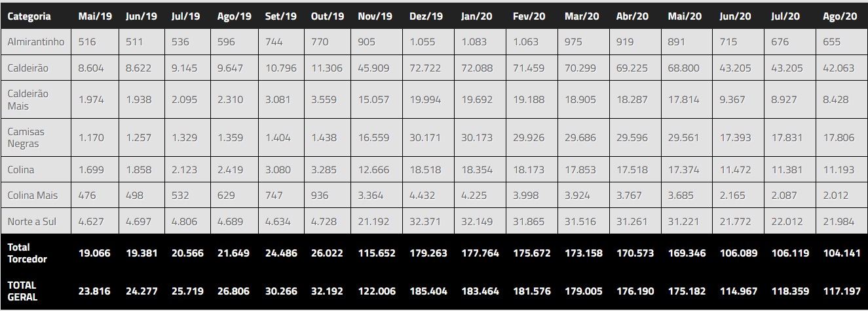This screenshot has width=868, height=311.
Task: Click the Ago/20 column header
Action: click(x=840, y=16)
